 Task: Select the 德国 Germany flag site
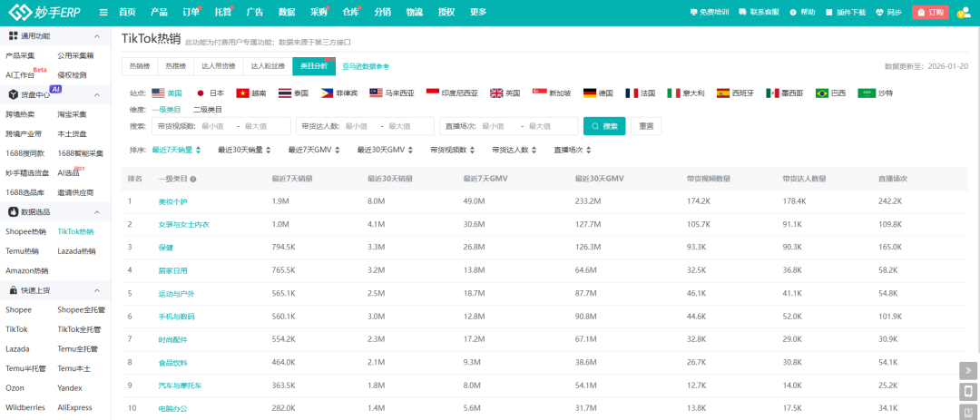pos(598,93)
